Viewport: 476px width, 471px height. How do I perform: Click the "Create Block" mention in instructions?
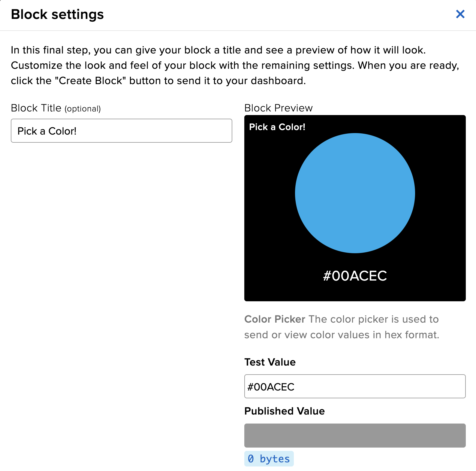click(x=91, y=81)
